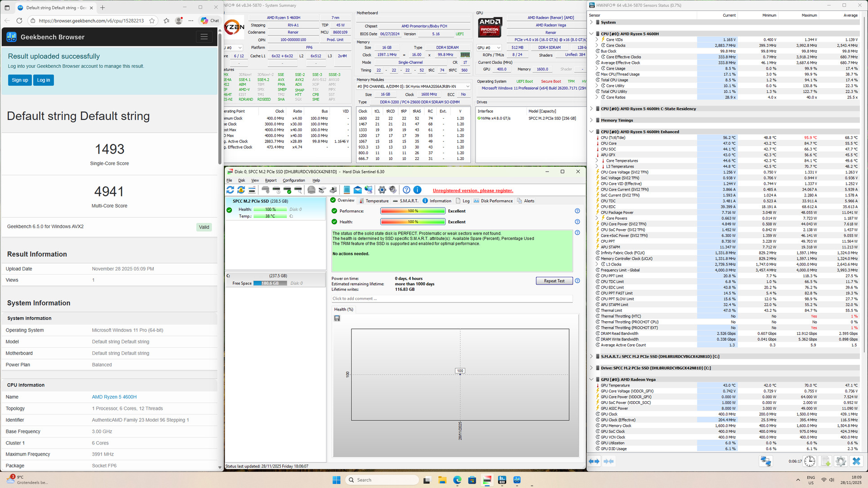Save the health graph with the floppy icon
This screenshot has width=868, height=488.
pos(337,319)
